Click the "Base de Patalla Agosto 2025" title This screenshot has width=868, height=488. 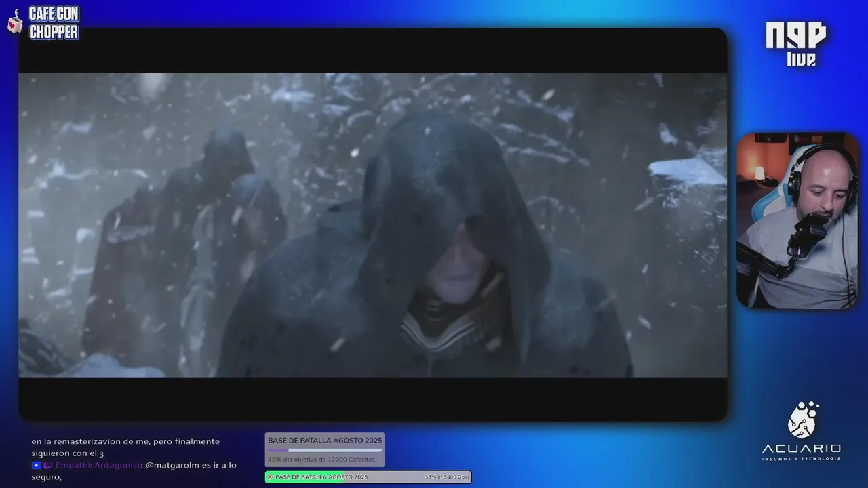click(x=325, y=441)
